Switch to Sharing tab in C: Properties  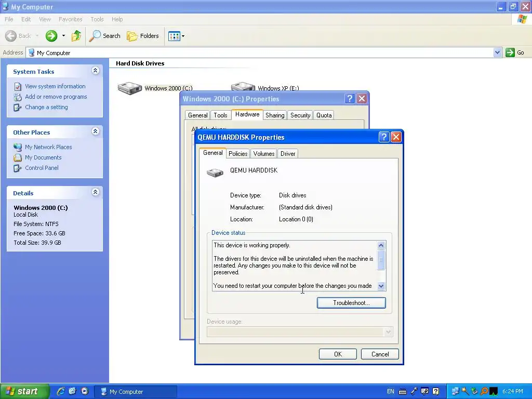275,115
